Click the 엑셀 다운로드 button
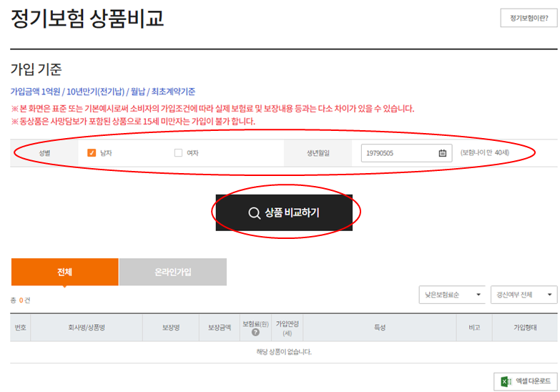Screen dimensions: 560x392 point(526,381)
